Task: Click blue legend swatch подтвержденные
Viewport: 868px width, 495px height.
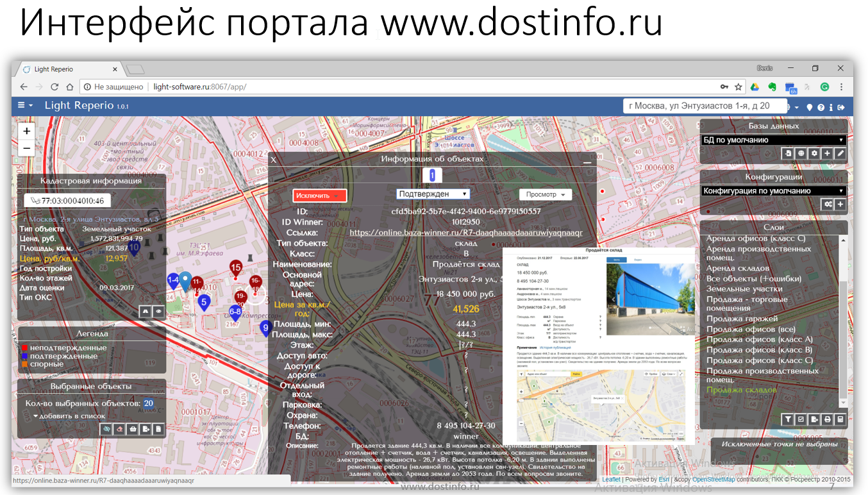Action: point(24,357)
